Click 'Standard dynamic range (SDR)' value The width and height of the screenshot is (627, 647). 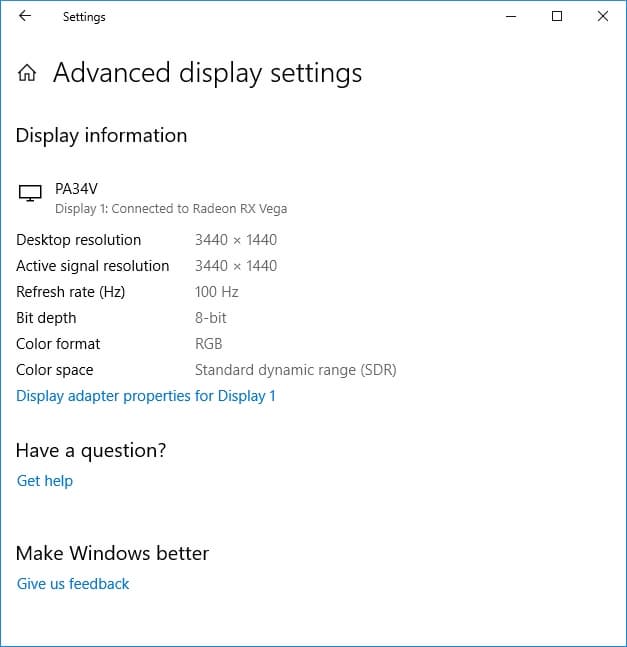click(x=295, y=370)
